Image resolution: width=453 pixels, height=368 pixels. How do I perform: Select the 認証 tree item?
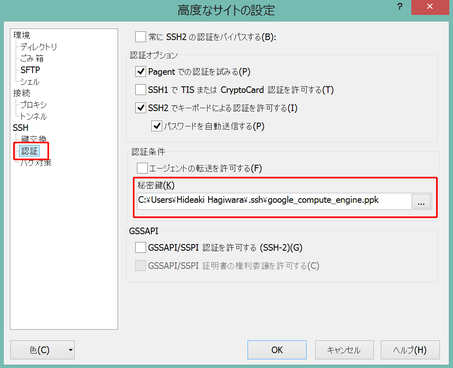tap(30, 151)
